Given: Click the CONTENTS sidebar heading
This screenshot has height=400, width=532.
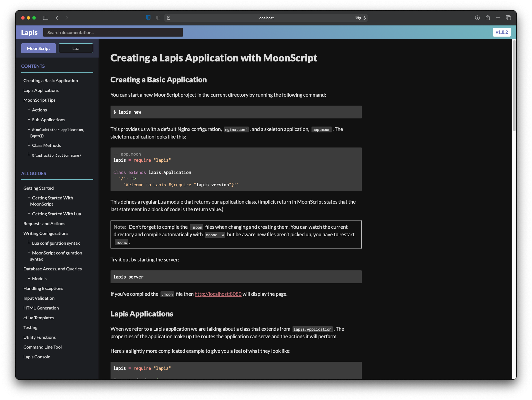Looking at the screenshot, I should tap(33, 66).
